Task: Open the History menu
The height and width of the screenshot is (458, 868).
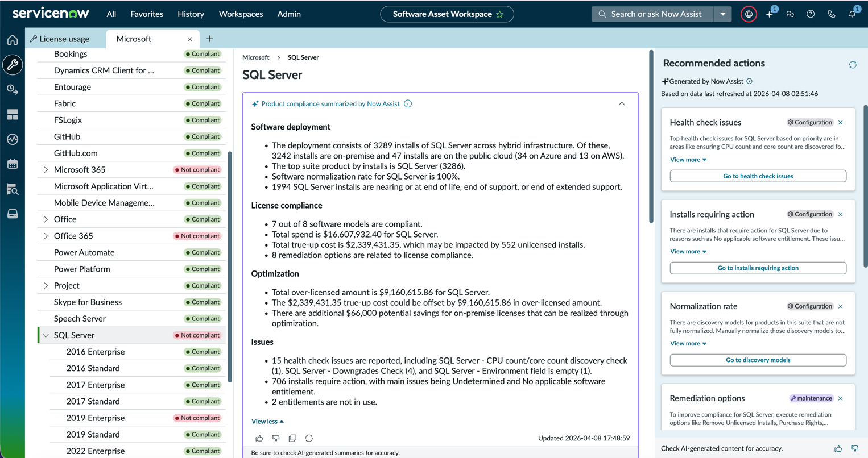Action: pos(191,14)
